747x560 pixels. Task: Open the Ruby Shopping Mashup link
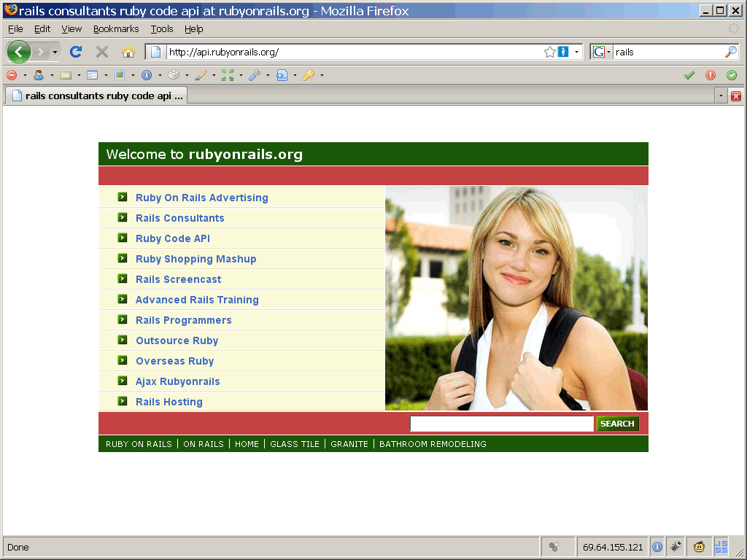click(196, 259)
